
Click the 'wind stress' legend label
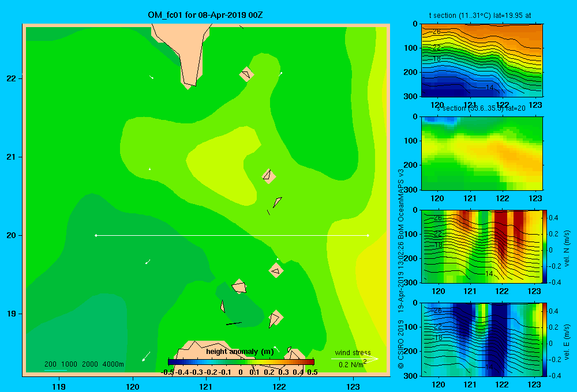(353, 352)
